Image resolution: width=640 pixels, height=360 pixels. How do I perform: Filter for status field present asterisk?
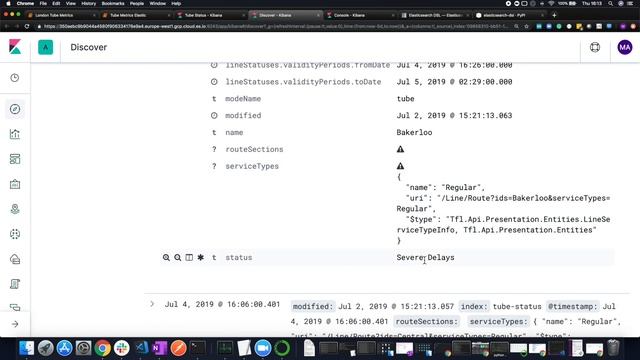coord(200,258)
